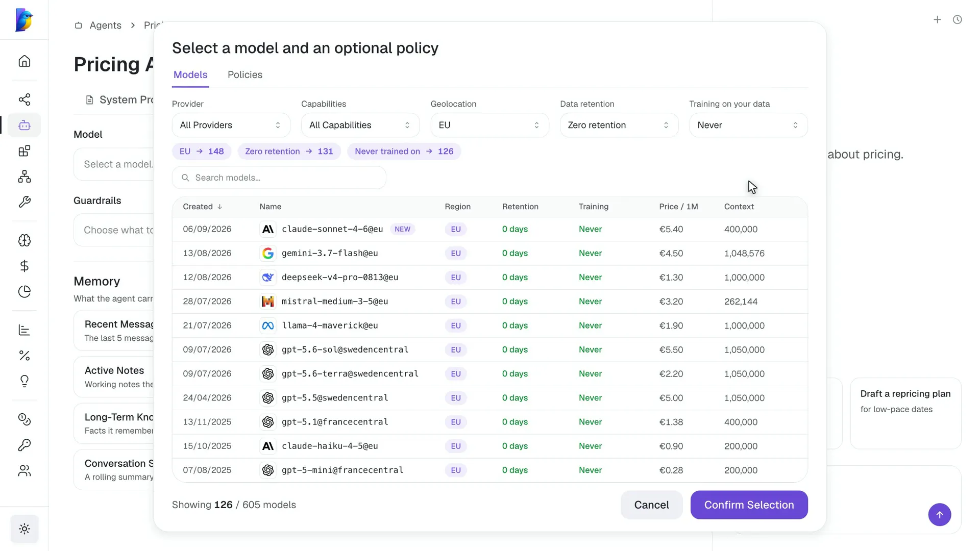Click the Price / 1M column header
980x551 pixels.
point(678,207)
